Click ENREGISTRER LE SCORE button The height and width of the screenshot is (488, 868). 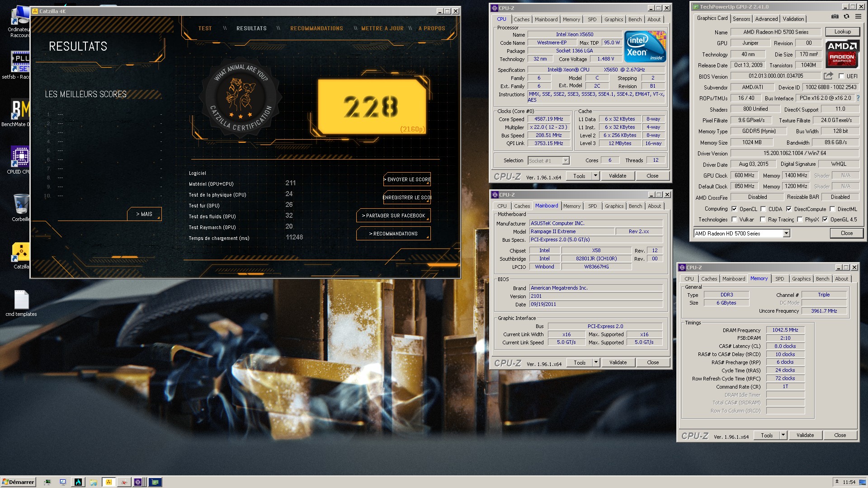pyautogui.click(x=407, y=197)
